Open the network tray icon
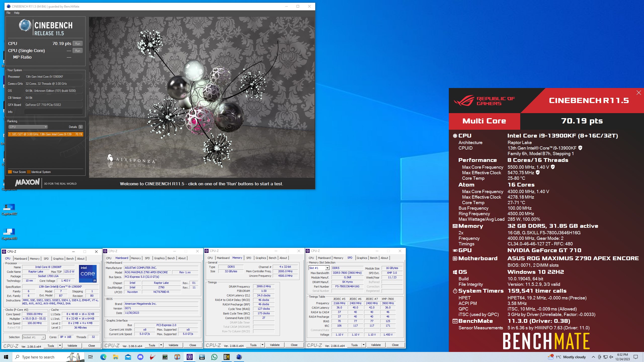 pos(606,357)
